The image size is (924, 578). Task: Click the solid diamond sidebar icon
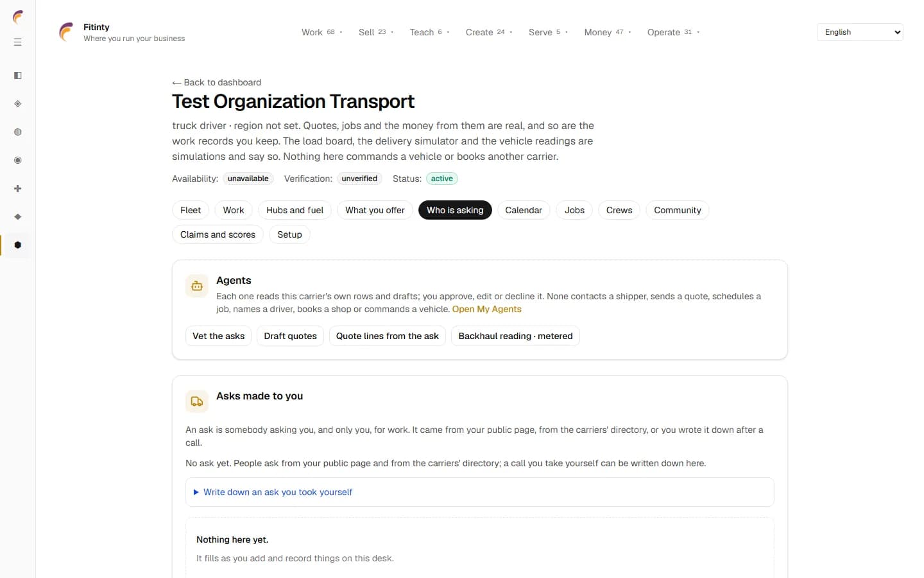pyautogui.click(x=18, y=217)
